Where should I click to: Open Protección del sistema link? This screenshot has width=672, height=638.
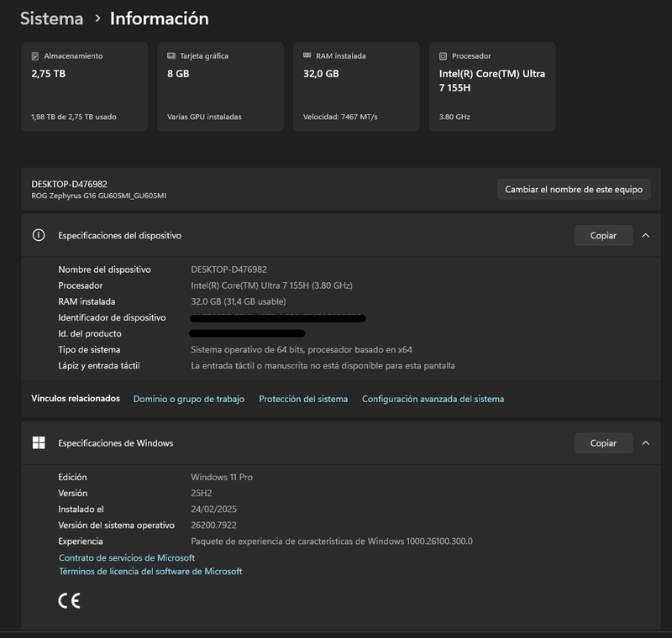303,399
